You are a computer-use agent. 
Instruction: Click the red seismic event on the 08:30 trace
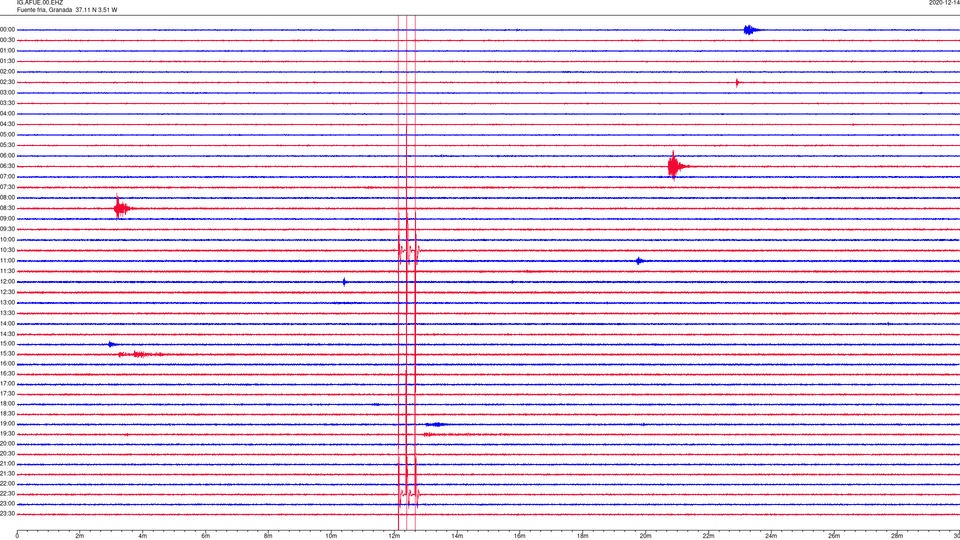tap(121, 208)
